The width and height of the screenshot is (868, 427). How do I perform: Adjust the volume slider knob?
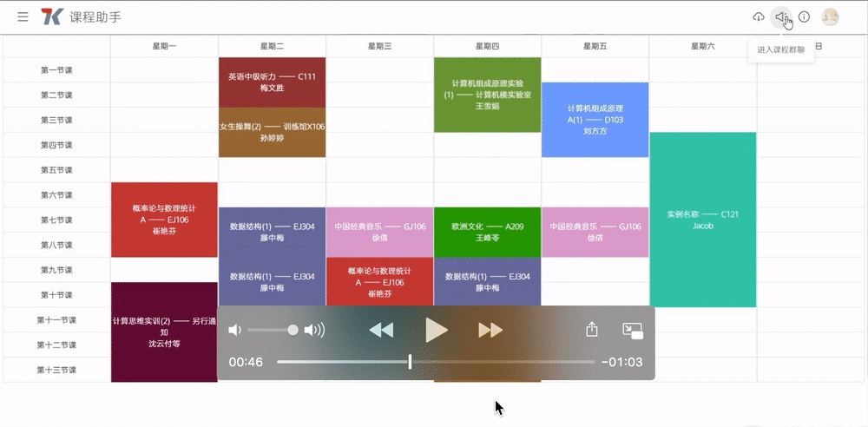(x=293, y=330)
